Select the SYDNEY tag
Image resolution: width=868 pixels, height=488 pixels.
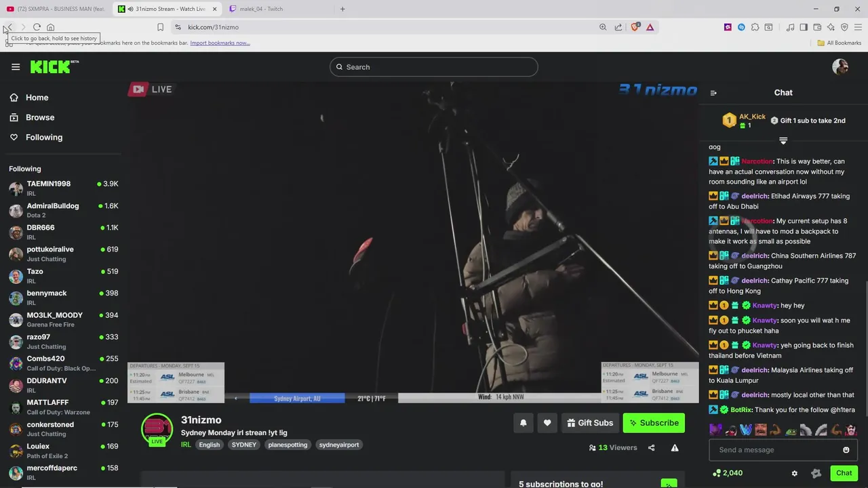tap(244, 445)
